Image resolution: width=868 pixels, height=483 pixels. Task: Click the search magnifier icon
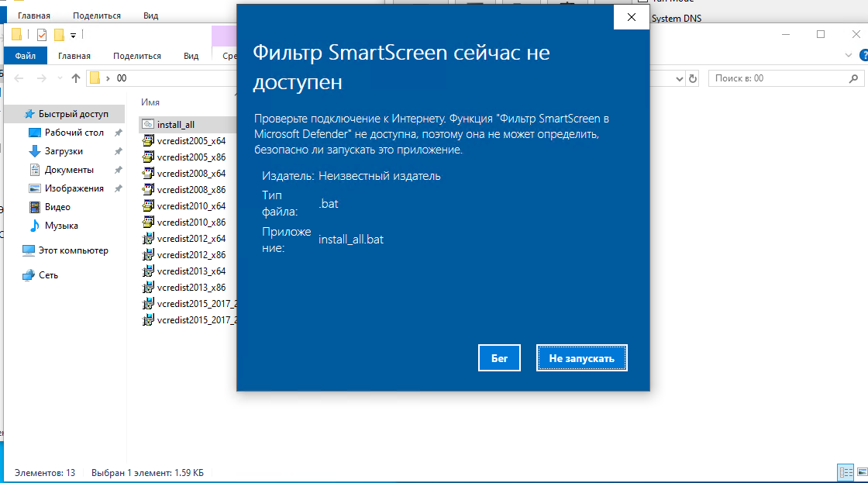853,78
